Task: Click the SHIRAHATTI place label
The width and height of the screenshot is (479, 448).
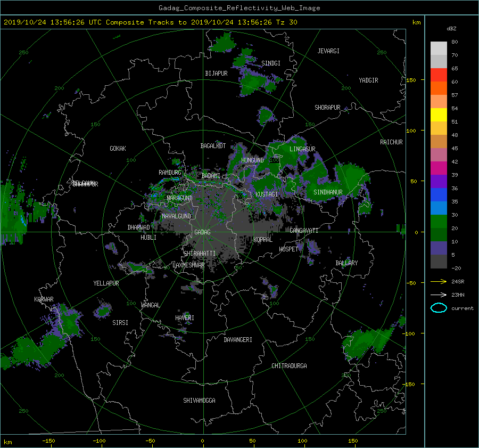Action: click(200, 254)
